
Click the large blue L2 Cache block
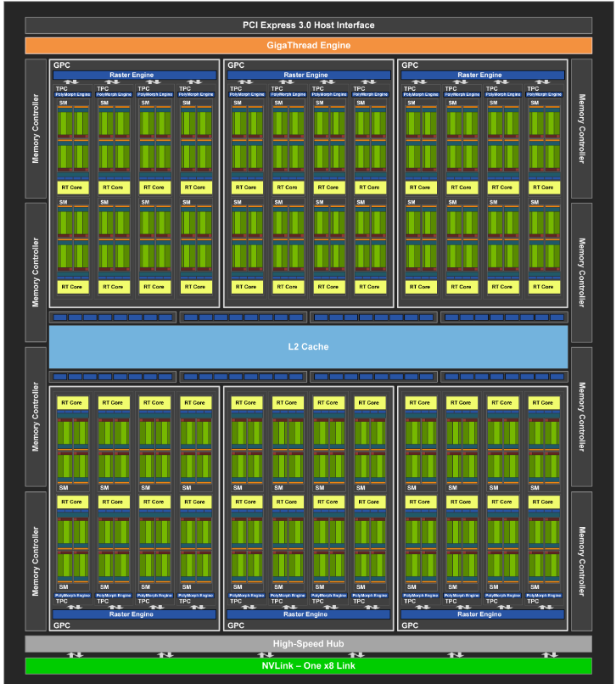308,346
